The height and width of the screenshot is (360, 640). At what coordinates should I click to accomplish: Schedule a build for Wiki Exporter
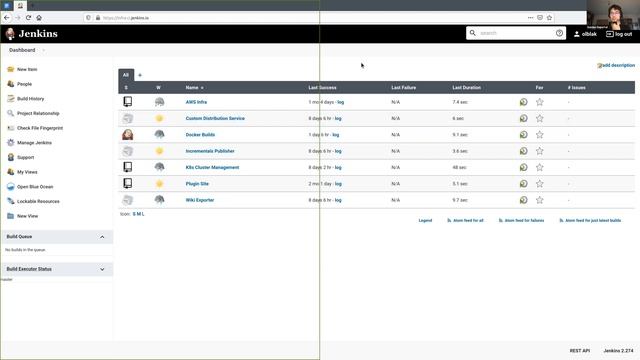(x=524, y=200)
